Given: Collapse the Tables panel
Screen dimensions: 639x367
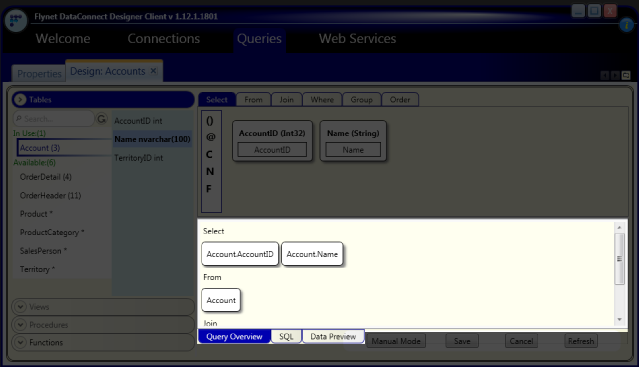Looking at the screenshot, I should click(x=20, y=99).
